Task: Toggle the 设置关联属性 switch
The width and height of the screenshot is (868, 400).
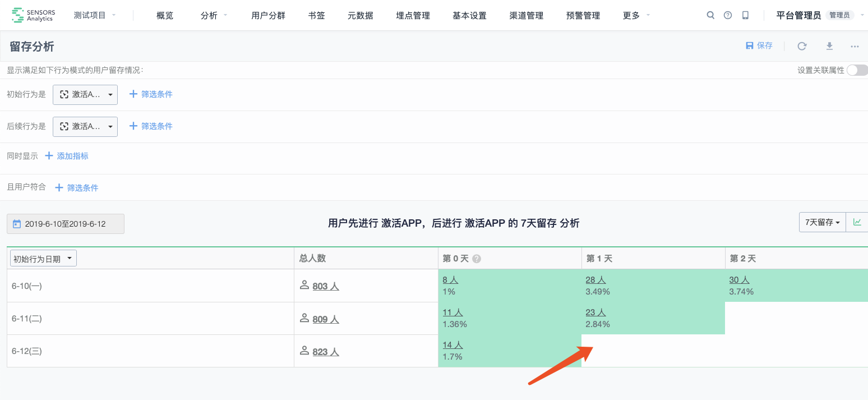Action: point(857,70)
